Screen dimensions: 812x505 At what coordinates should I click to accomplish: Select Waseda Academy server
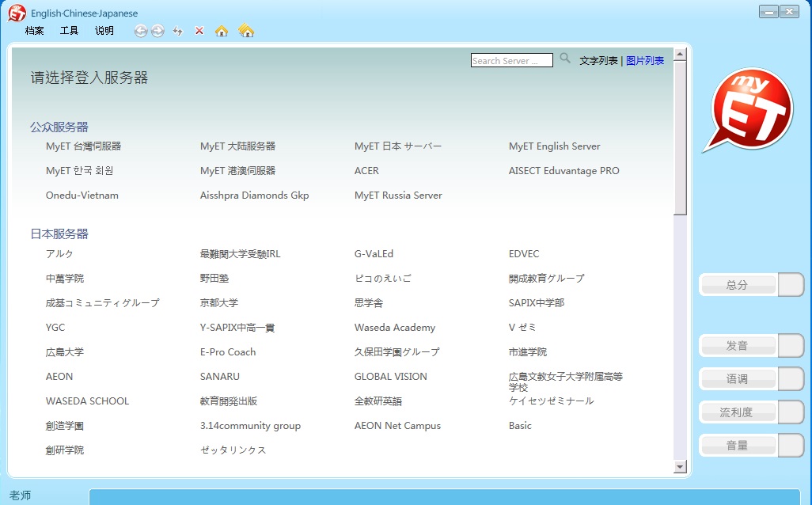[x=395, y=328]
